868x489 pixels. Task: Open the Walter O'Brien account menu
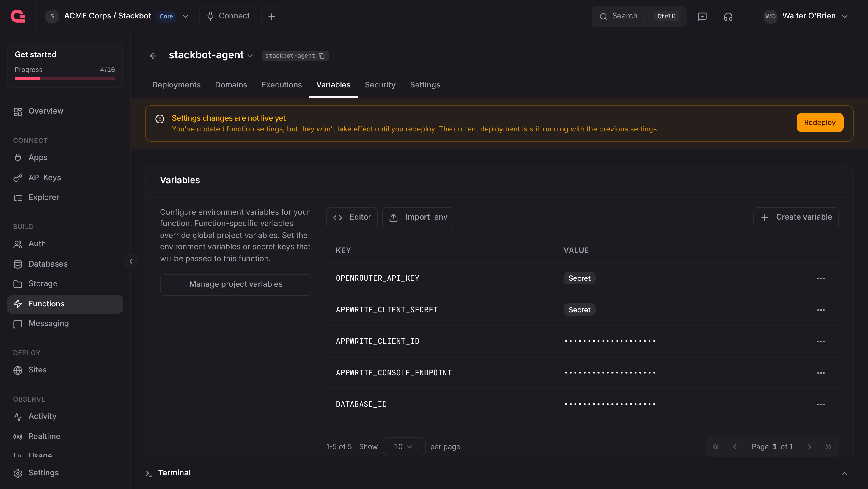tap(806, 16)
